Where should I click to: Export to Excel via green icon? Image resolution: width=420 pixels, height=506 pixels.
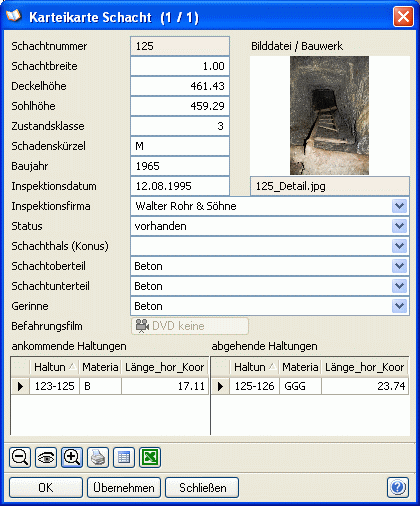(150, 457)
